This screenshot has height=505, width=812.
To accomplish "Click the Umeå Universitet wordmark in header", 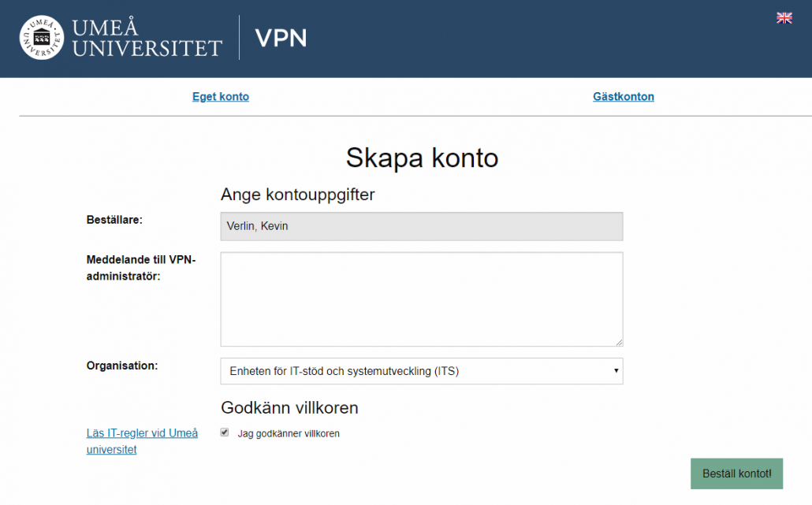I will click(x=147, y=38).
